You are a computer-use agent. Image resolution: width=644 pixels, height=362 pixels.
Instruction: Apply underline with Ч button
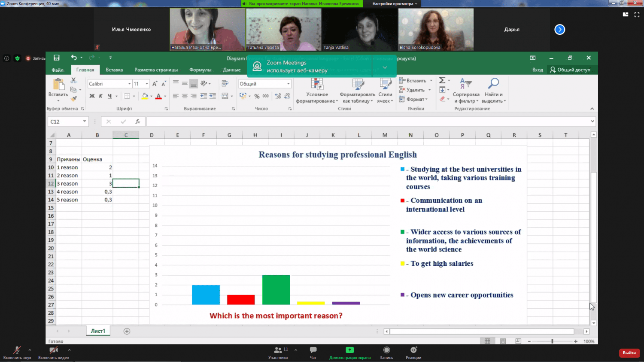coord(110,96)
